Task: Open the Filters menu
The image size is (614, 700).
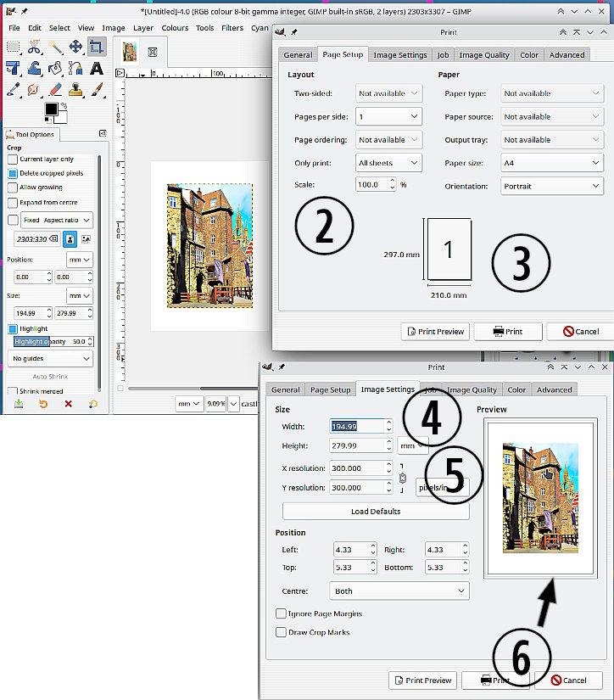Action: tap(232, 28)
